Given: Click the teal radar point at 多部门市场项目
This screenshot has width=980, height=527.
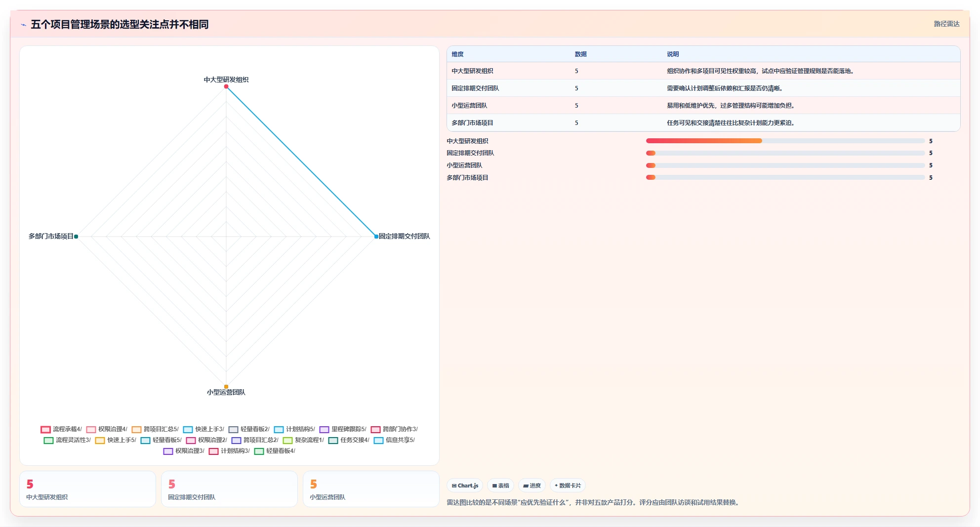Looking at the screenshot, I should pos(76,237).
